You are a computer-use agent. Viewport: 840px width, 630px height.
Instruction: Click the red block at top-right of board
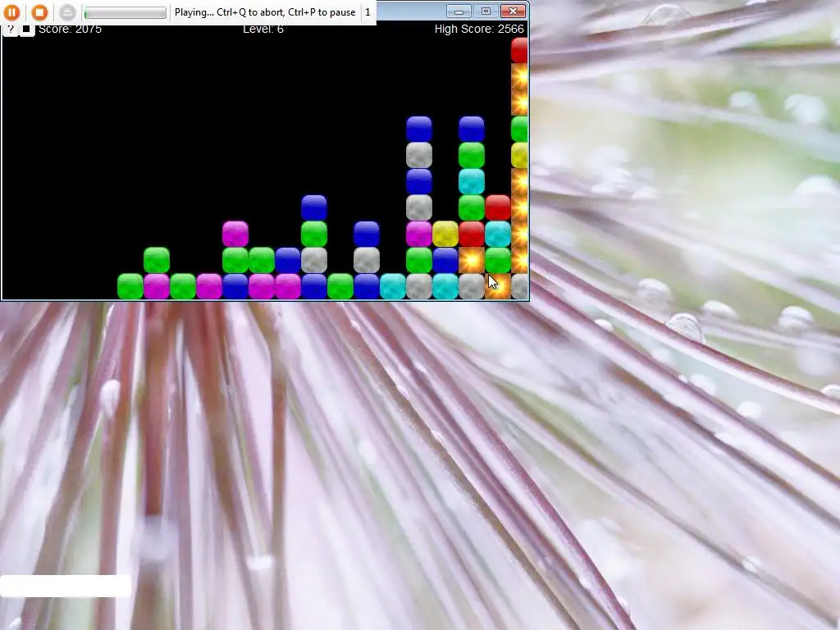pos(519,50)
